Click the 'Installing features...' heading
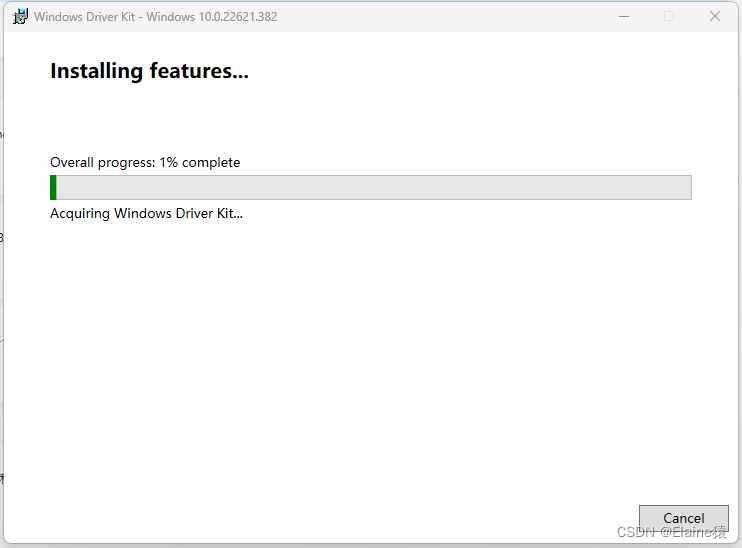 click(x=150, y=71)
